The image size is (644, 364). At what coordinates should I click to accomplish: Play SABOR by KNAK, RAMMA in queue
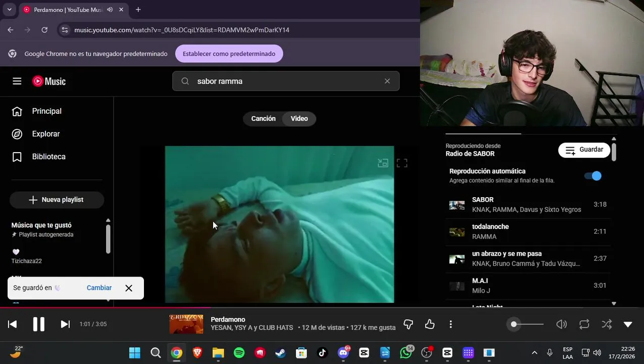pos(528,204)
